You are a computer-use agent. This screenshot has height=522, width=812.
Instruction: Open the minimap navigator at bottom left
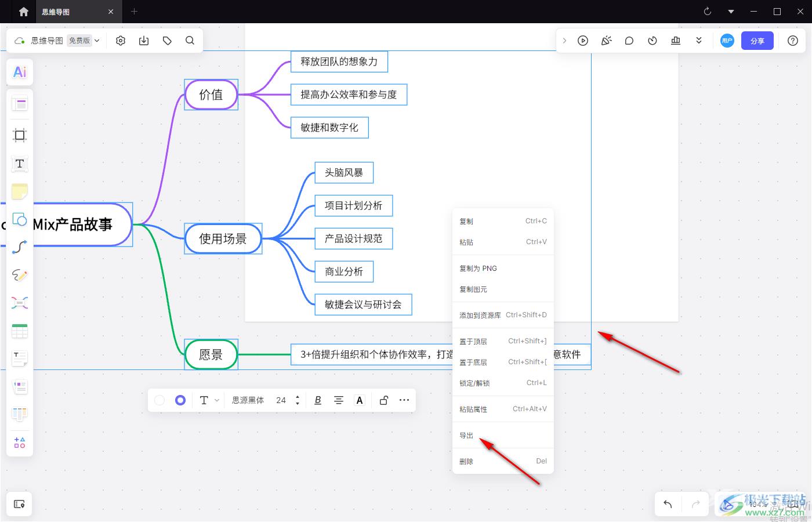[19, 504]
